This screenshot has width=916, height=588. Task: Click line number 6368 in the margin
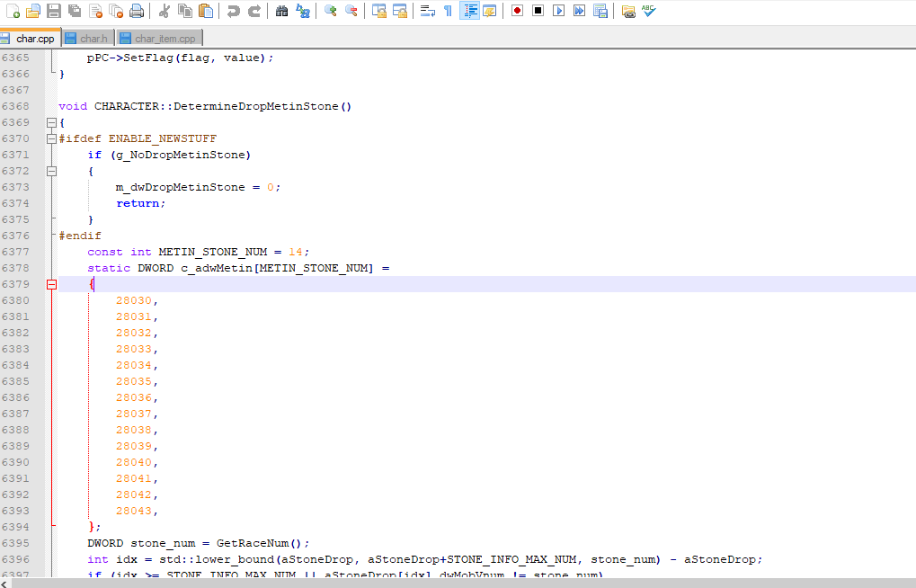(x=15, y=106)
